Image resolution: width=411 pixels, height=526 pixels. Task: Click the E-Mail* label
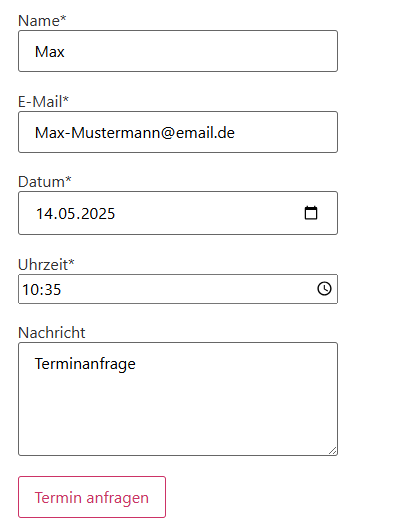point(44,102)
